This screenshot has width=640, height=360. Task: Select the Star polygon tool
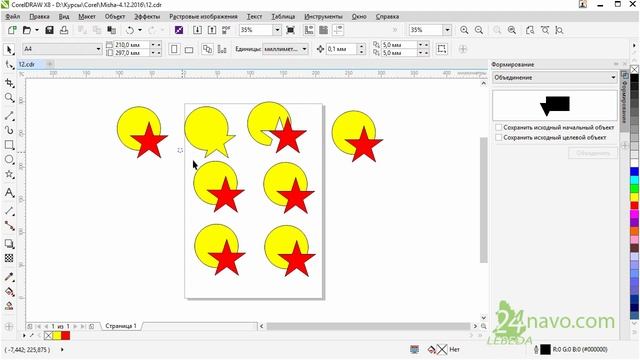click(x=9, y=174)
